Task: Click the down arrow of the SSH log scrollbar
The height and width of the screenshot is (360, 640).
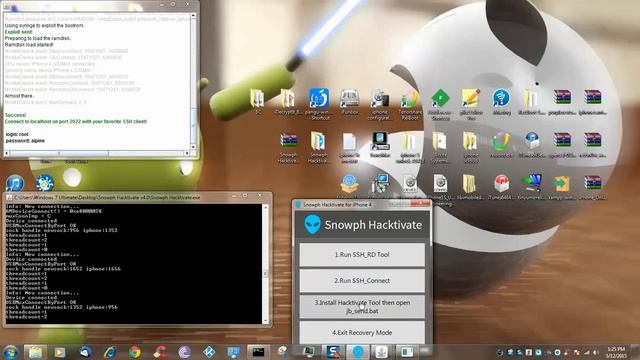Action: 193,147
